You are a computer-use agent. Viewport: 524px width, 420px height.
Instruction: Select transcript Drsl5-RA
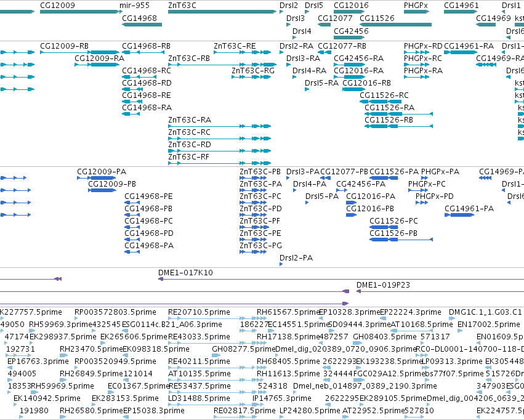point(321,83)
